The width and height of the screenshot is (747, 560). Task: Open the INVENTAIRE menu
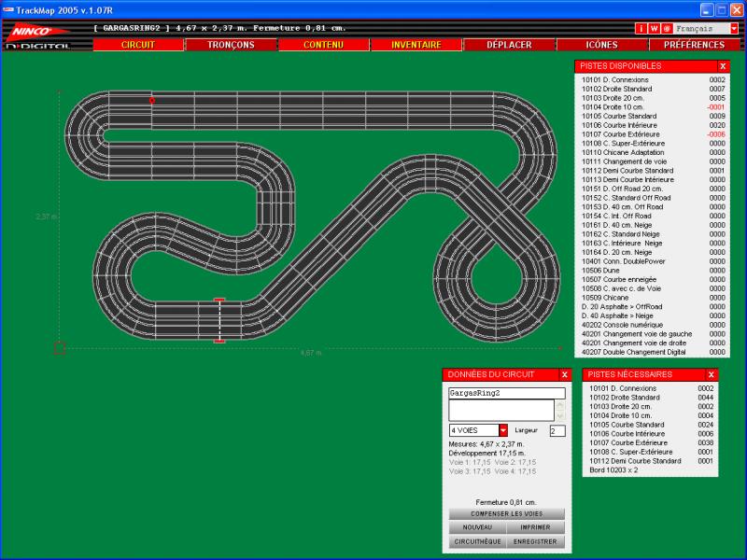coord(416,45)
